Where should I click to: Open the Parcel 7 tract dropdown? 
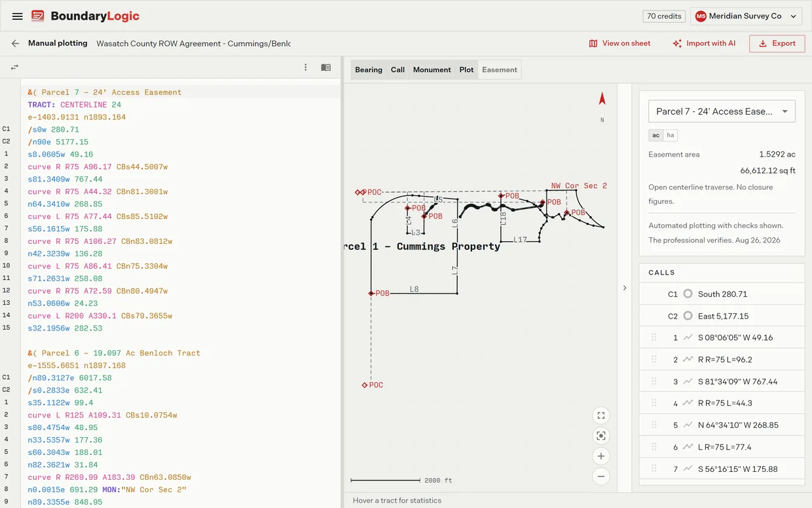722,111
